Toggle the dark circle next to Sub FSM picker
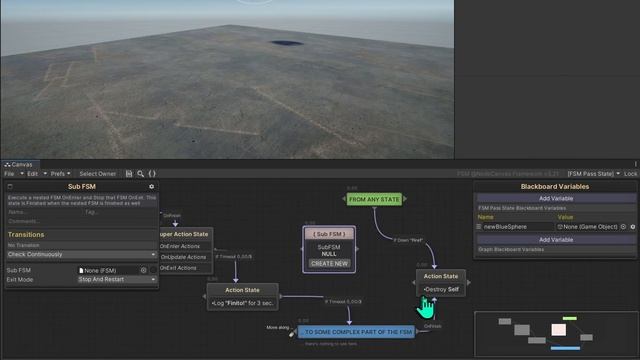 click(153, 270)
